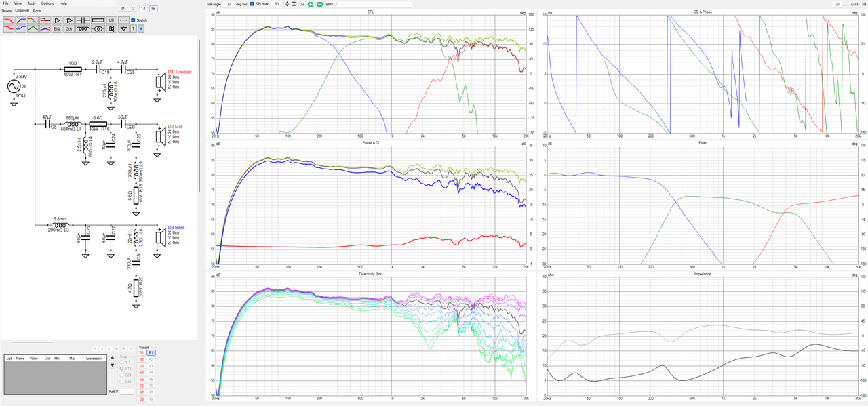Viewport: 868px width, 406px height.
Task: Open the File menu
Action: click(x=5, y=3)
